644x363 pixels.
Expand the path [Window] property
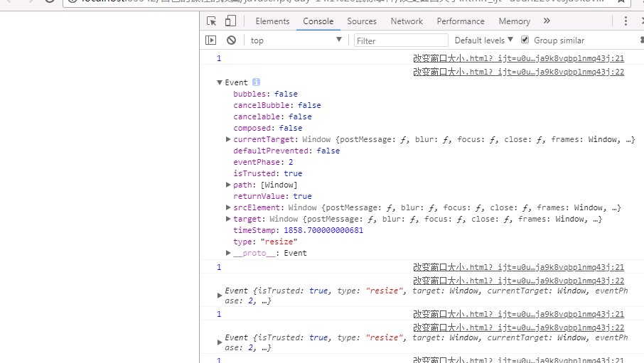tap(228, 185)
